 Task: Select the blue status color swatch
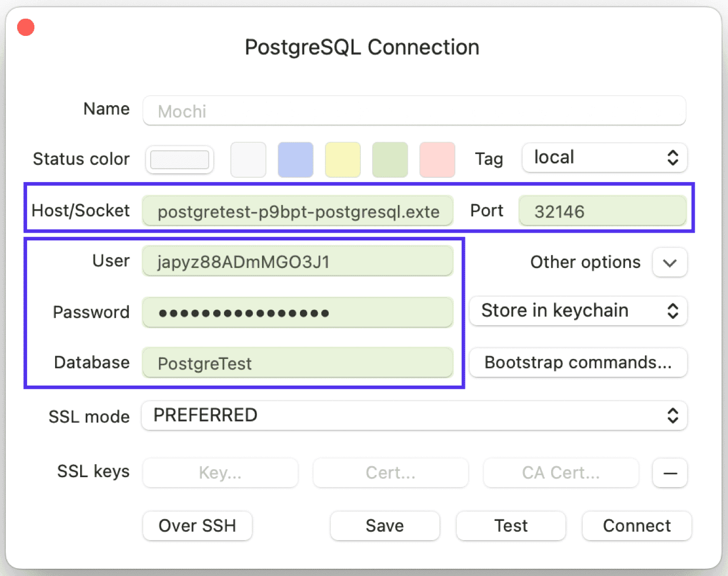pyautogui.click(x=295, y=160)
